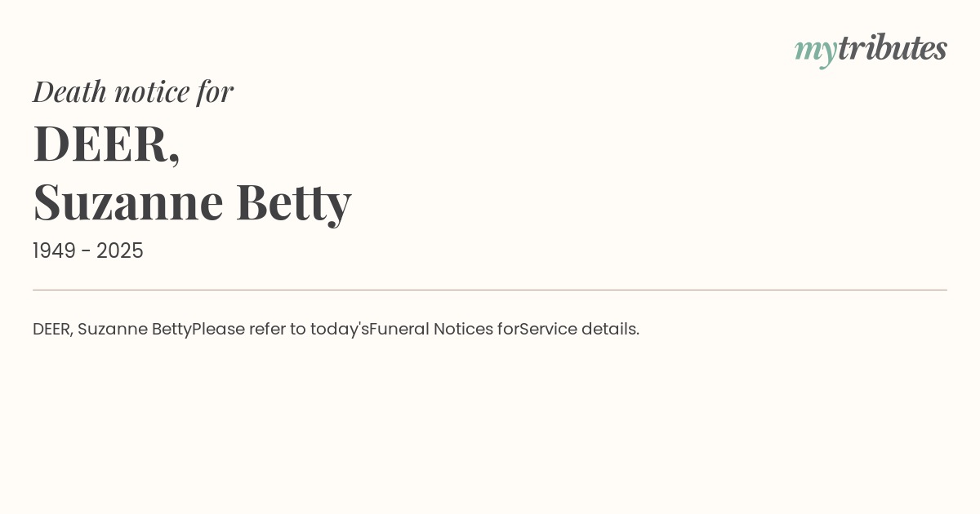Screen dimensions: 980x514
Task: Click the word "for" in the subtitle
Action: click(216, 91)
